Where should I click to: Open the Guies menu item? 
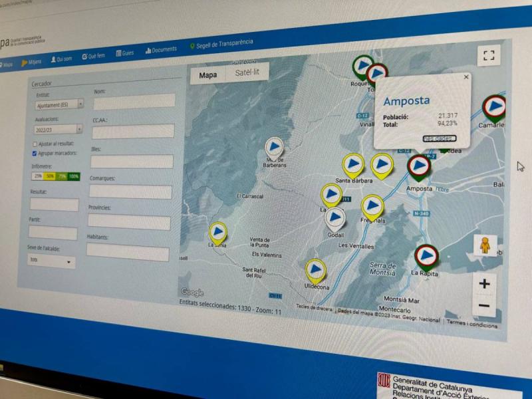(x=125, y=53)
